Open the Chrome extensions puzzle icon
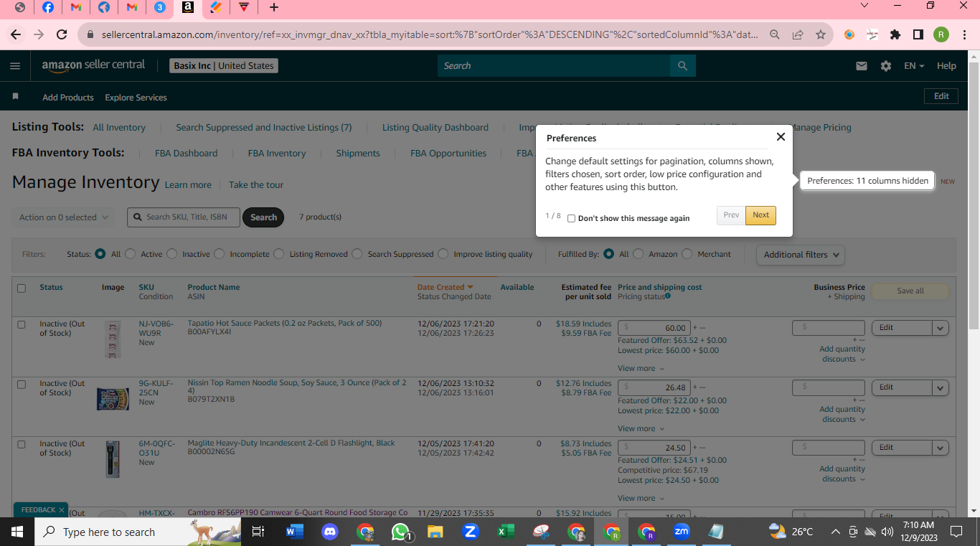Viewport: 980px width, 546px height. 895,34
